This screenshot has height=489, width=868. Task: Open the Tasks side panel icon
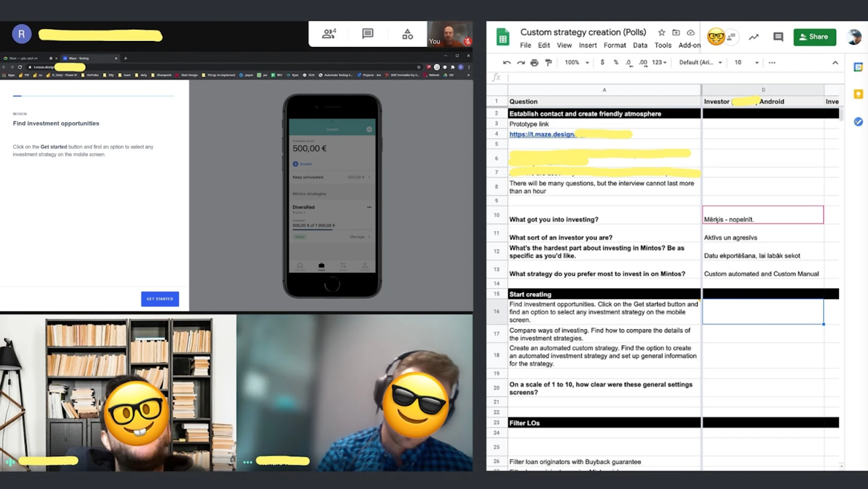pyautogui.click(x=858, y=122)
